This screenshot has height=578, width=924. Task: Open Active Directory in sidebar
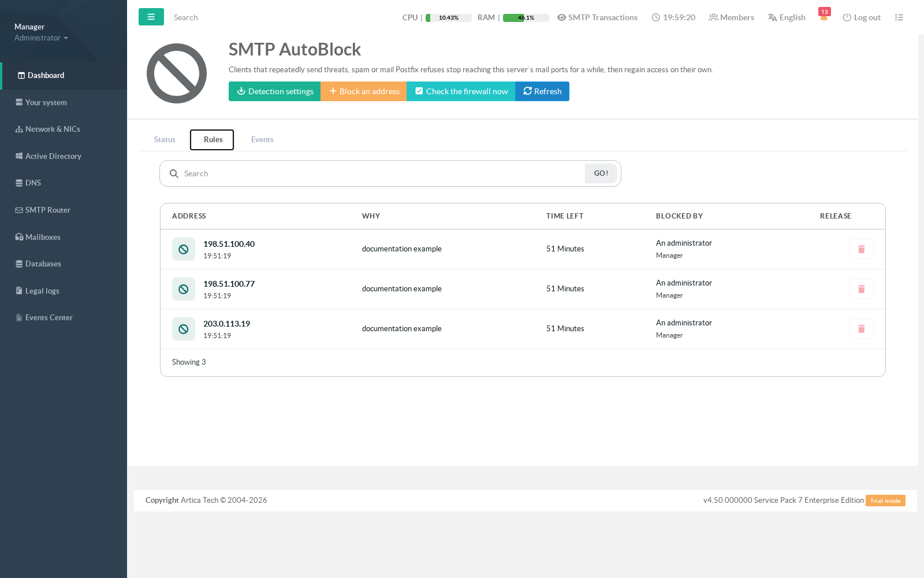64,156
